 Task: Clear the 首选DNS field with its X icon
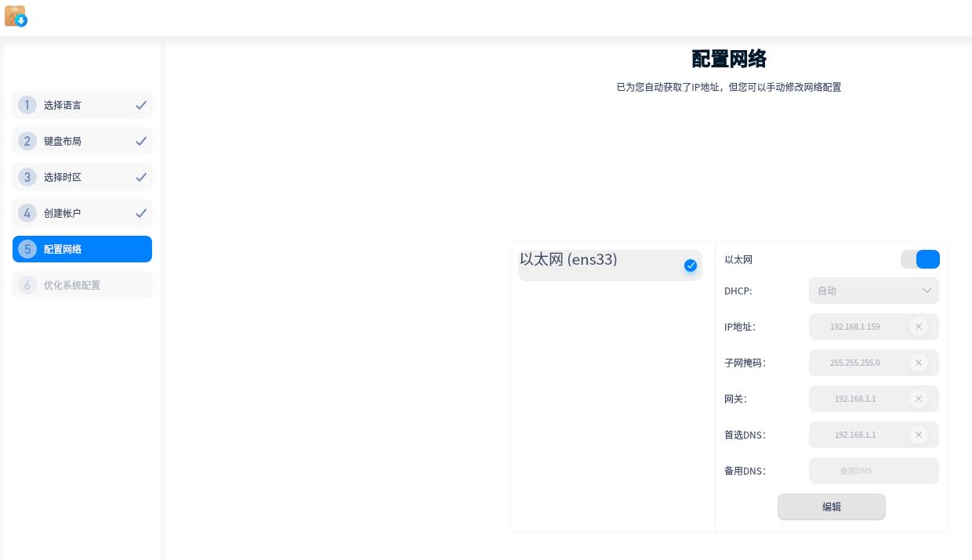(x=918, y=435)
